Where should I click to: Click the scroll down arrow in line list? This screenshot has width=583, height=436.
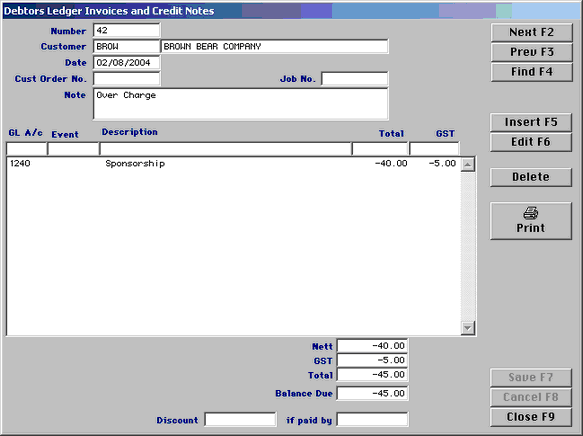tap(468, 328)
